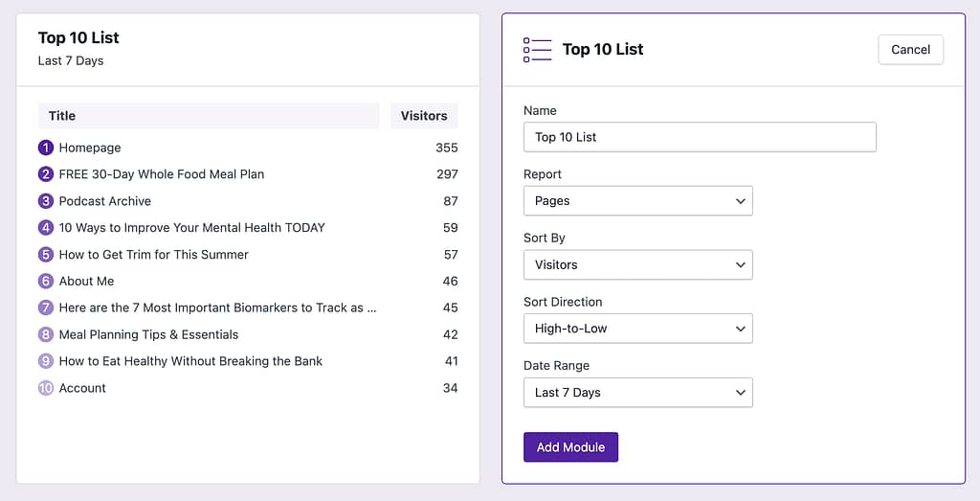The height and width of the screenshot is (501, 980).
Task: Click the Last 7 Days subtitle in the preview
Action: [71, 60]
